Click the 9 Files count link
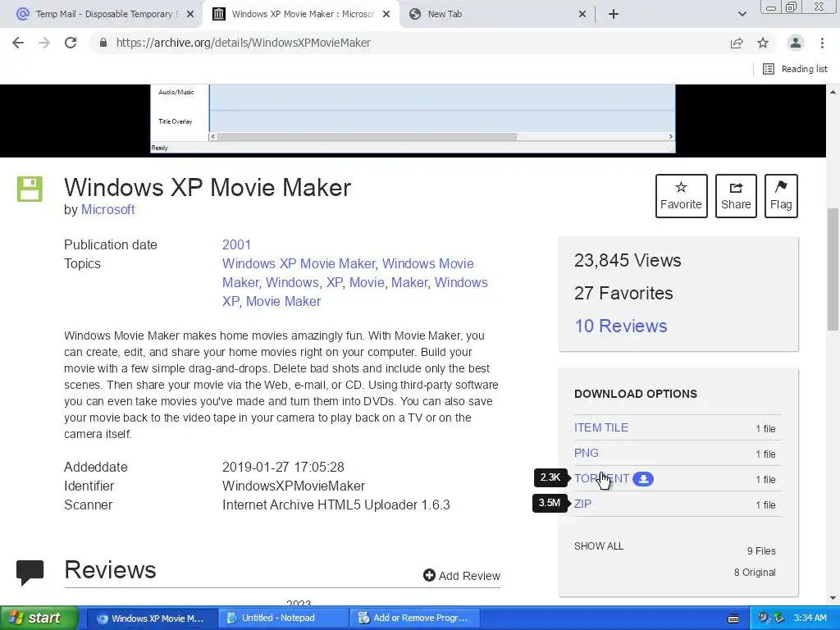The width and height of the screenshot is (840, 630). [x=760, y=550]
